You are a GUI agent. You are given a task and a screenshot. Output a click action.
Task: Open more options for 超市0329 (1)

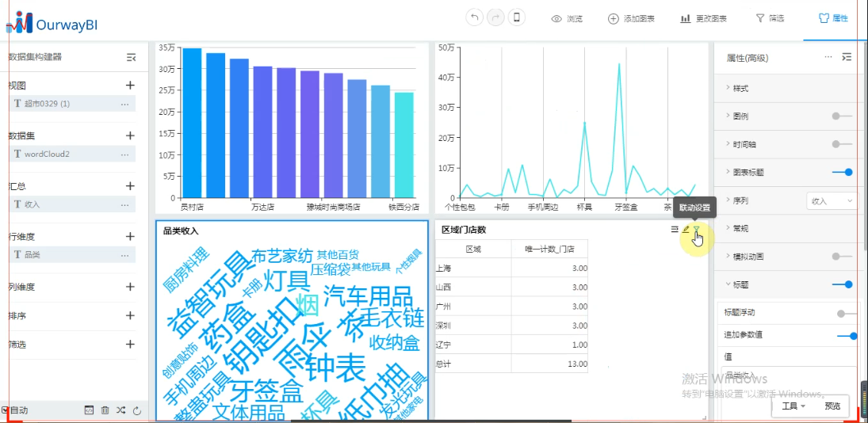[125, 104]
